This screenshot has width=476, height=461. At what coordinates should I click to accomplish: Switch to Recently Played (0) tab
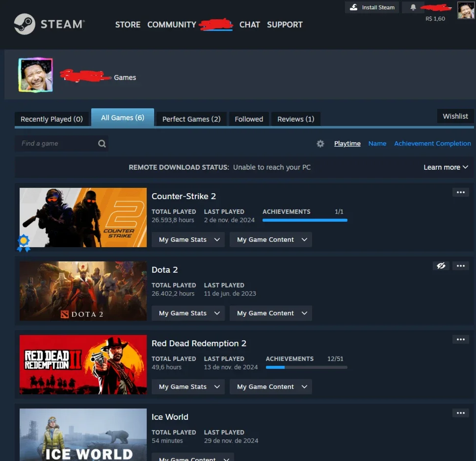pyautogui.click(x=52, y=119)
